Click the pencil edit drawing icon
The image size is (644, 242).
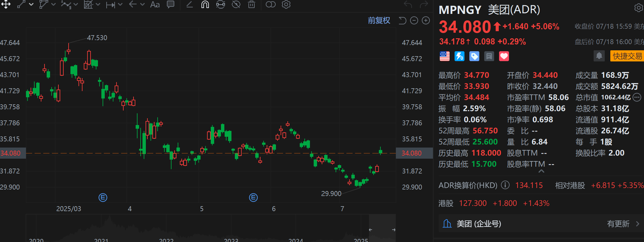tap(190, 4)
